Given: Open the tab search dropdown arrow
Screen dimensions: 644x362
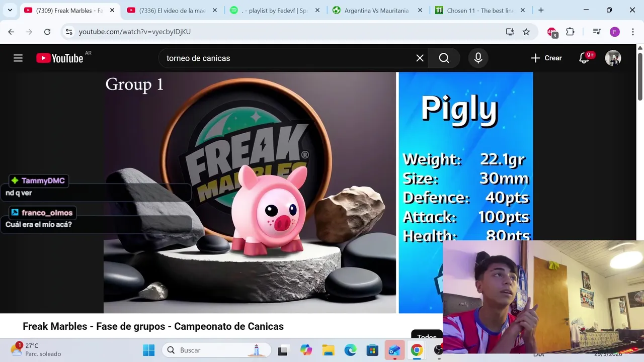Looking at the screenshot, I should click(10, 10).
